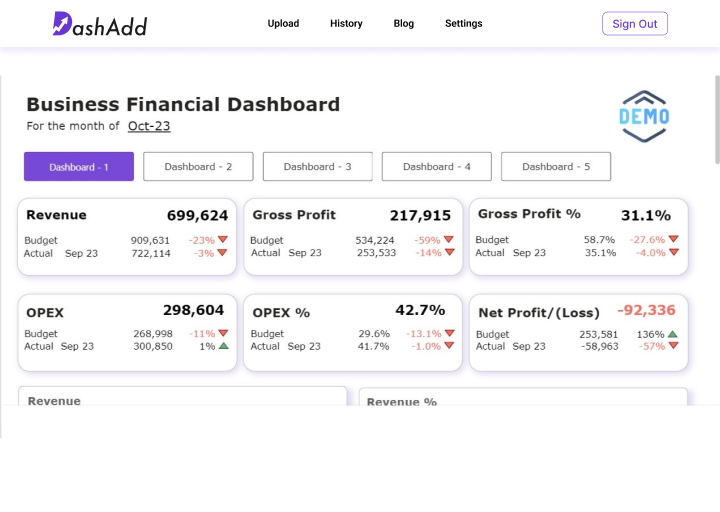Click OPEX % value 42.7%
This screenshot has height=512, width=720.
click(x=420, y=310)
